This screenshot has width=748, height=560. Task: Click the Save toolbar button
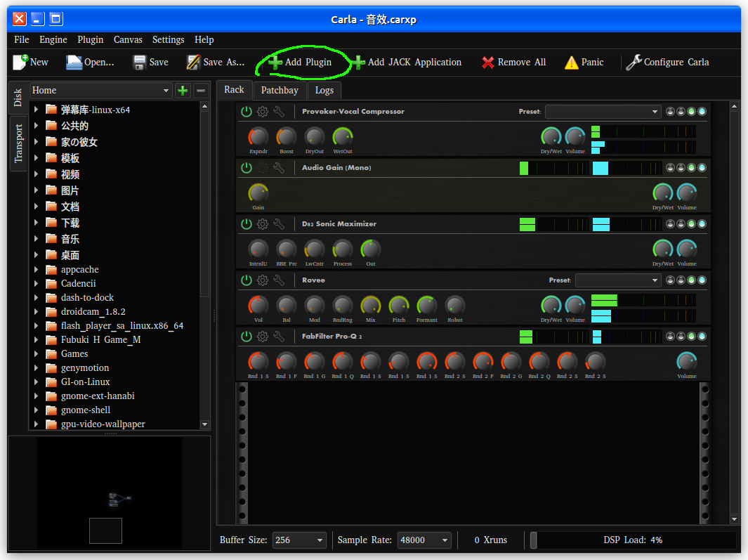point(151,62)
